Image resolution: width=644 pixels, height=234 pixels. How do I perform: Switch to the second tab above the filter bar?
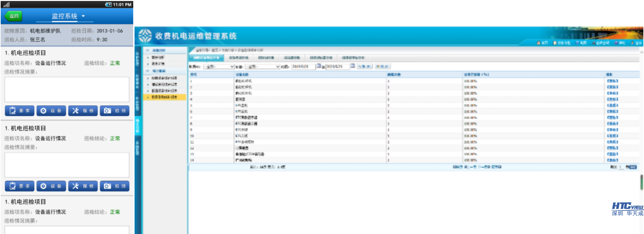239,58
